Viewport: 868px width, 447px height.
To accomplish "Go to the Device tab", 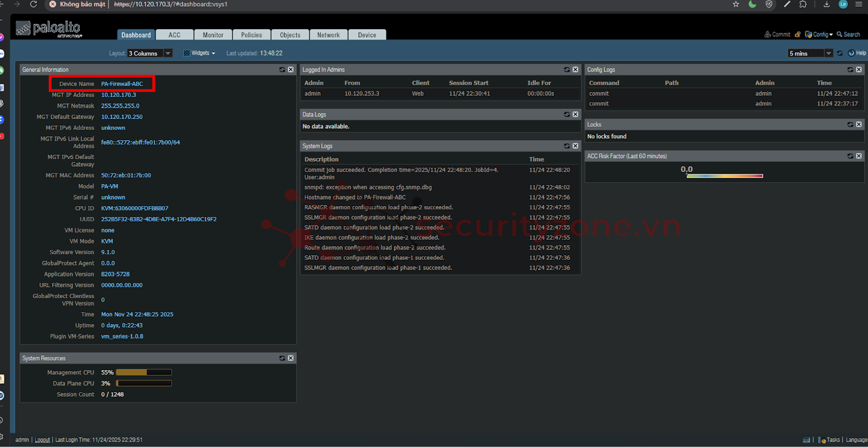I will (367, 35).
